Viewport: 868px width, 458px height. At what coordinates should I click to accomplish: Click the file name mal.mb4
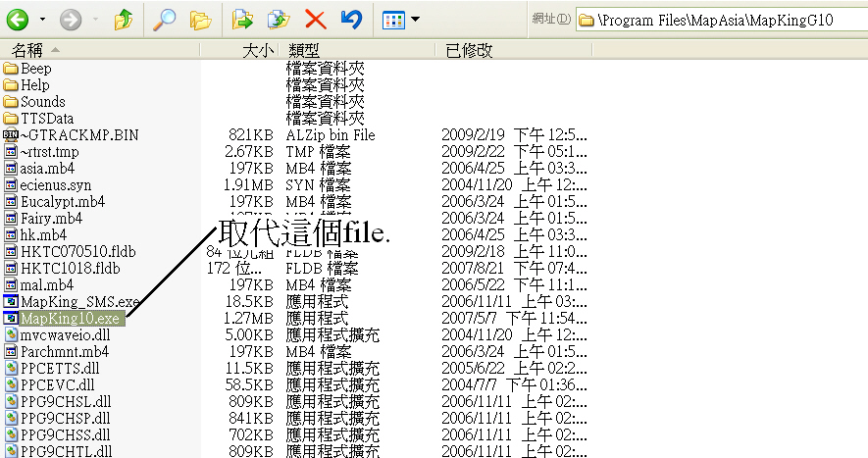[x=46, y=284]
